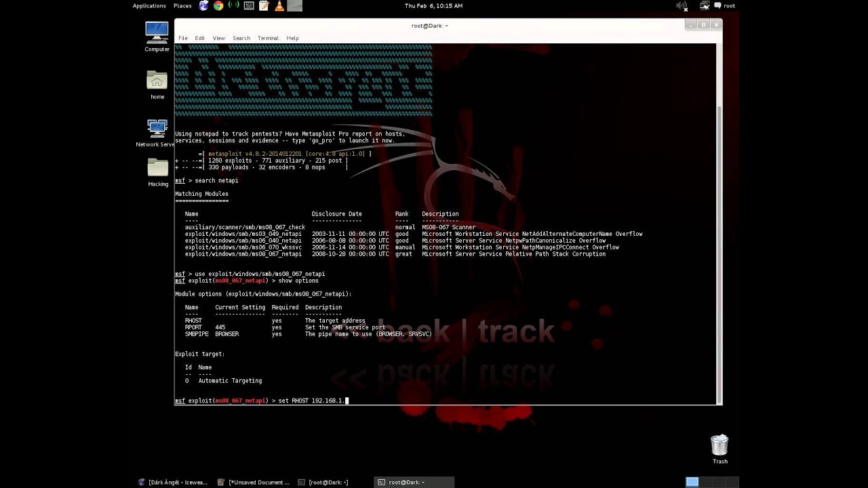This screenshot has width=868, height=488.
Task: Click the clock showing Thu Feb 6
Action: click(x=433, y=5)
